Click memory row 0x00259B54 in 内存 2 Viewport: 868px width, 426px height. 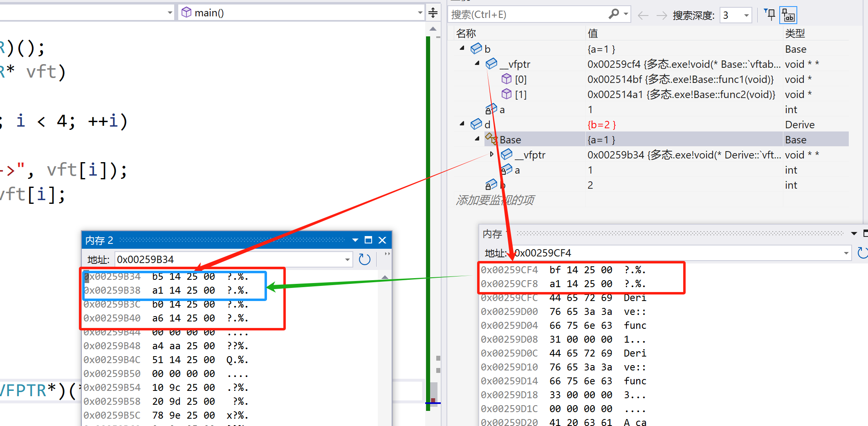point(166,387)
